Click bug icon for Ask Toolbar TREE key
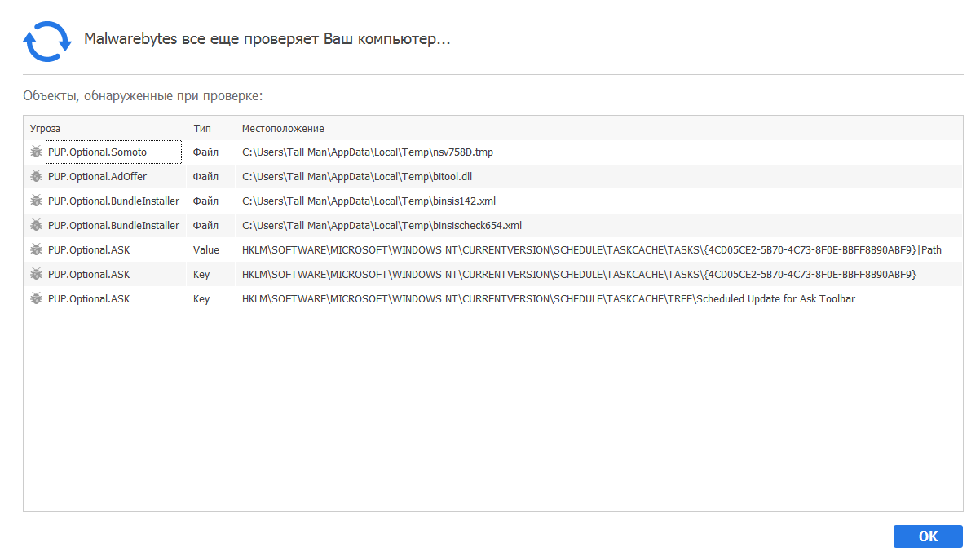The width and height of the screenshot is (980, 560). click(36, 298)
